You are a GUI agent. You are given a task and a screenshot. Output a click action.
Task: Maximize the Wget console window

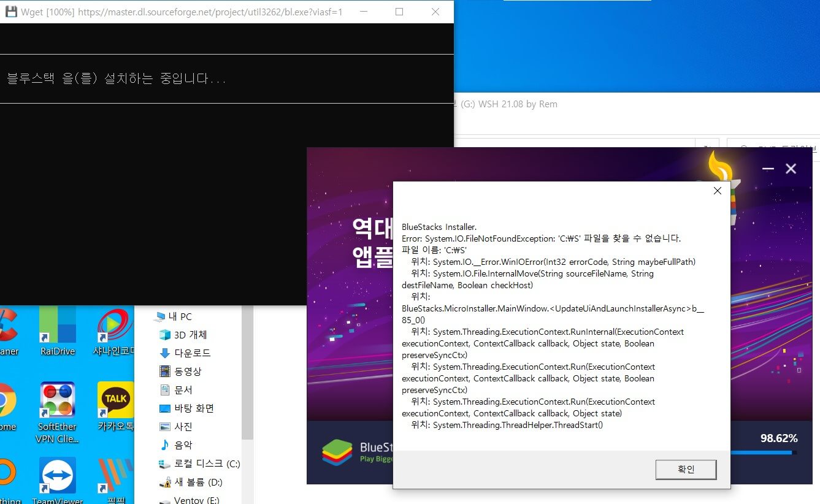pos(399,12)
